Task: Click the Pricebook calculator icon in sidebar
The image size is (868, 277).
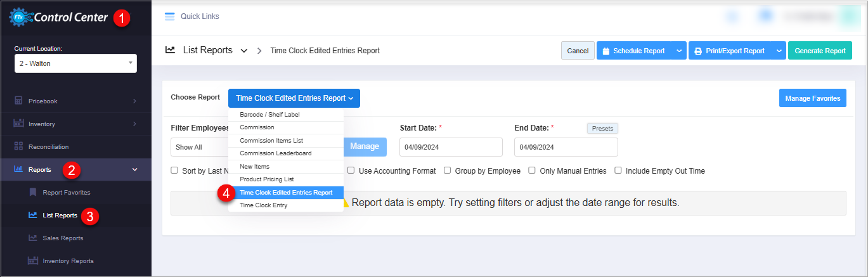Action: pyautogui.click(x=18, y=101)
